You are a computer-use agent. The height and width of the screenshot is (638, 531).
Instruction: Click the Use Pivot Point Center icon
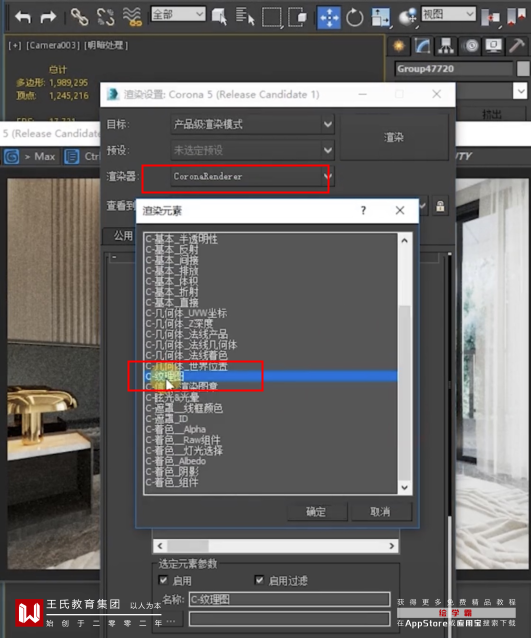pyautogui.click(x=490, y=17)
